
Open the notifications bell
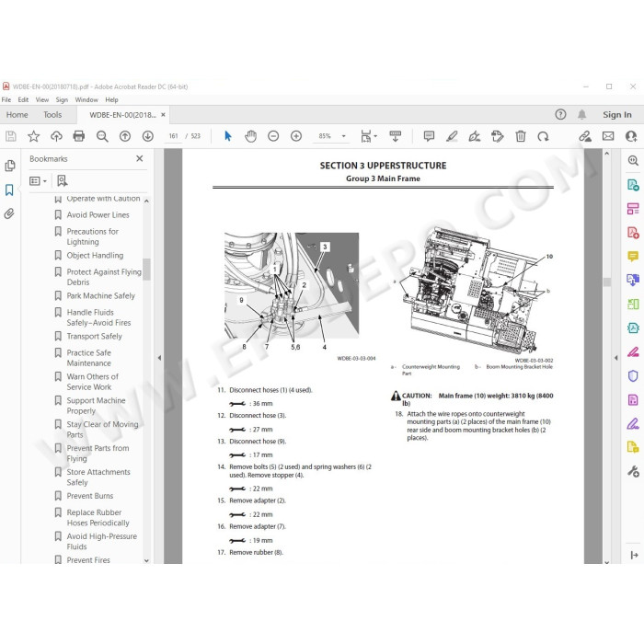click(x=582, y=115)
